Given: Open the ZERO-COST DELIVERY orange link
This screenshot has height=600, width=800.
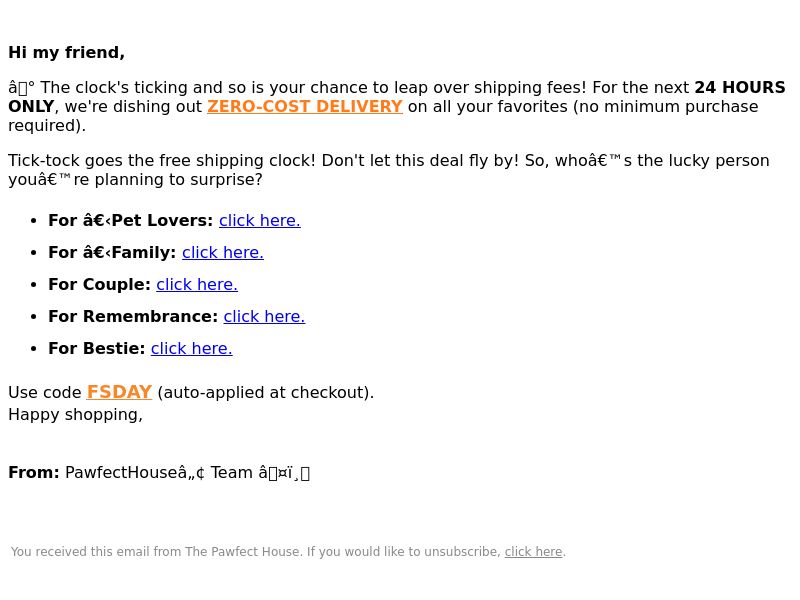Looking at the screenshot, I should click(305, 107).
